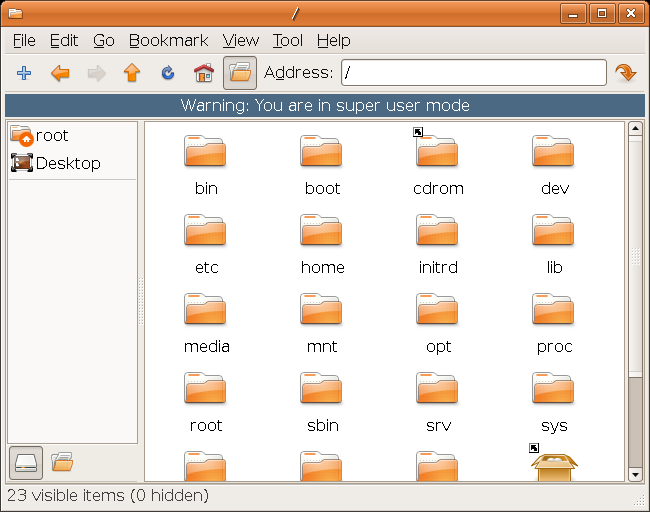The width and height of the screenshot is (650, 512).
Task: Click the new tab plus icon
Action: tap(25, 73)
